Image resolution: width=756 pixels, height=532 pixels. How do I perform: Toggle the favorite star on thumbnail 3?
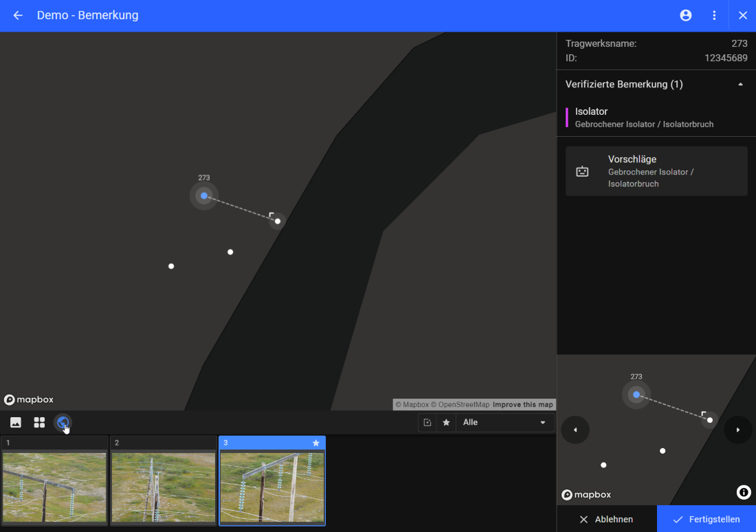(317, 443)
